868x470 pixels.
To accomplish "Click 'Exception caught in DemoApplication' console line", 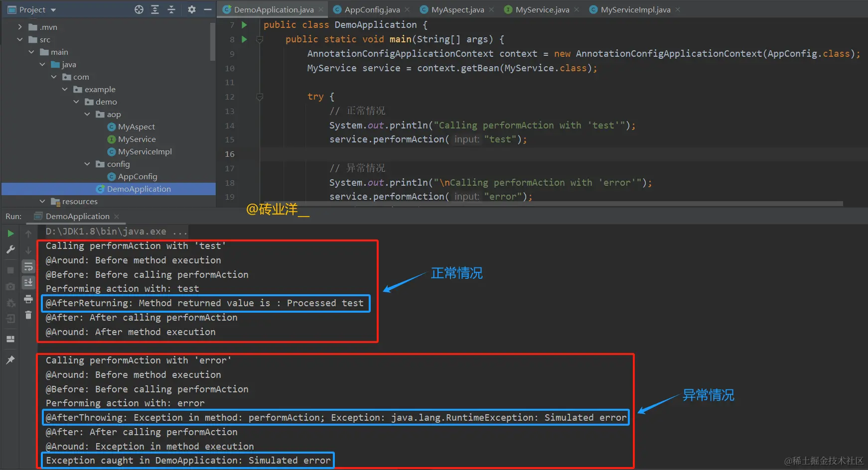I will (188, 461).
